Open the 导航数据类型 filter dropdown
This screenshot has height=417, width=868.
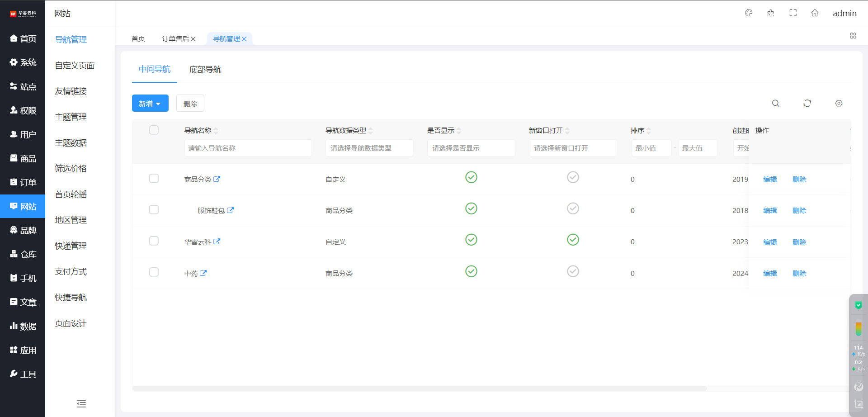point(369,148)
